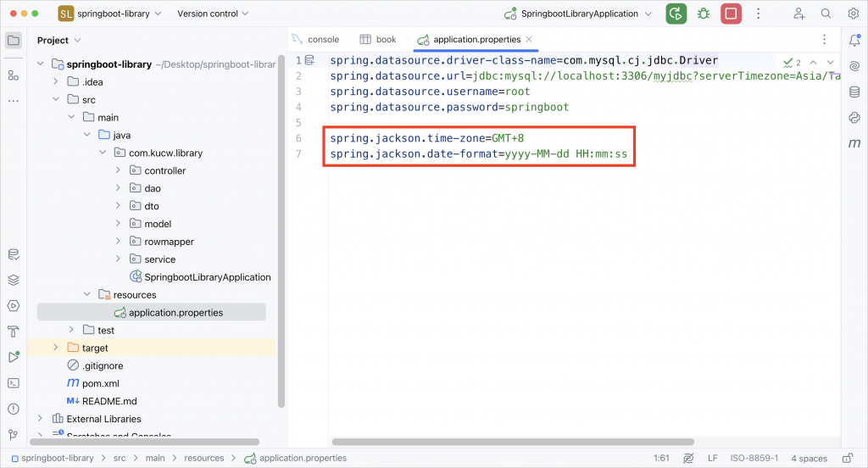Expand the controller package
Viewport: 868px width, 468px height.
tap(118, 170)
